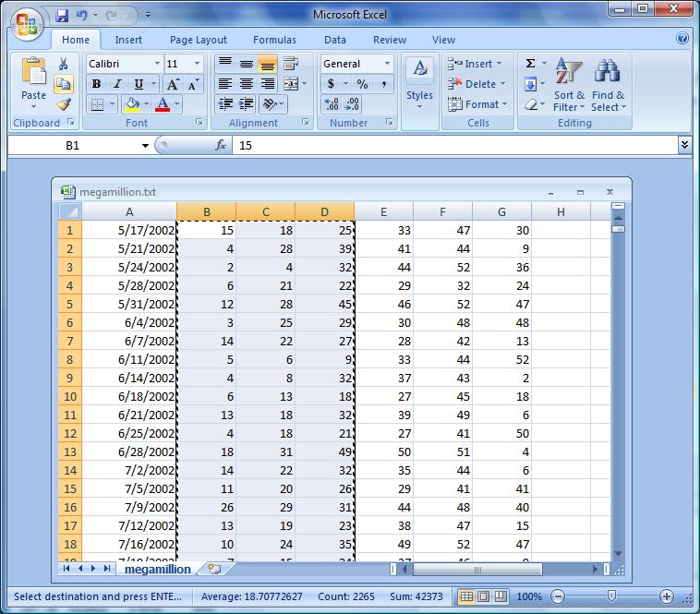This screenshot has height=614, width=700.
Task: Apply Percent Style number format
Action: pyautogui.click(x=362, y=84)
